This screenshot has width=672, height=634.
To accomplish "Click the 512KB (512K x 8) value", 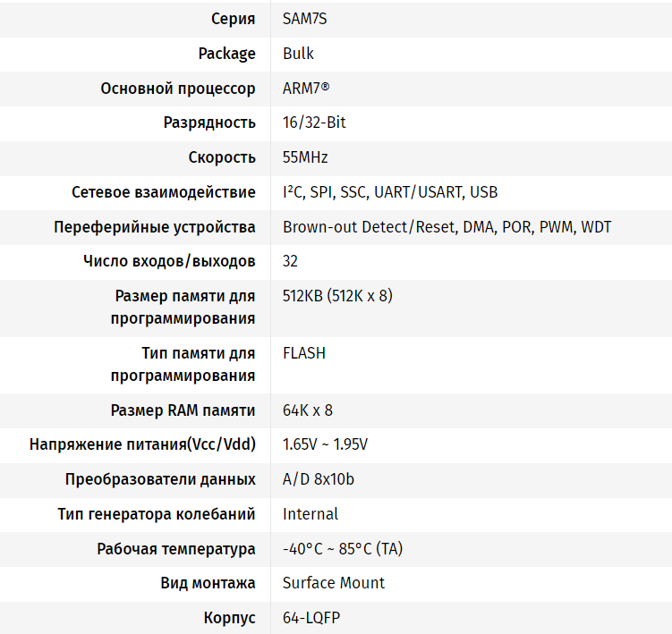I will [x=337, y=296].
